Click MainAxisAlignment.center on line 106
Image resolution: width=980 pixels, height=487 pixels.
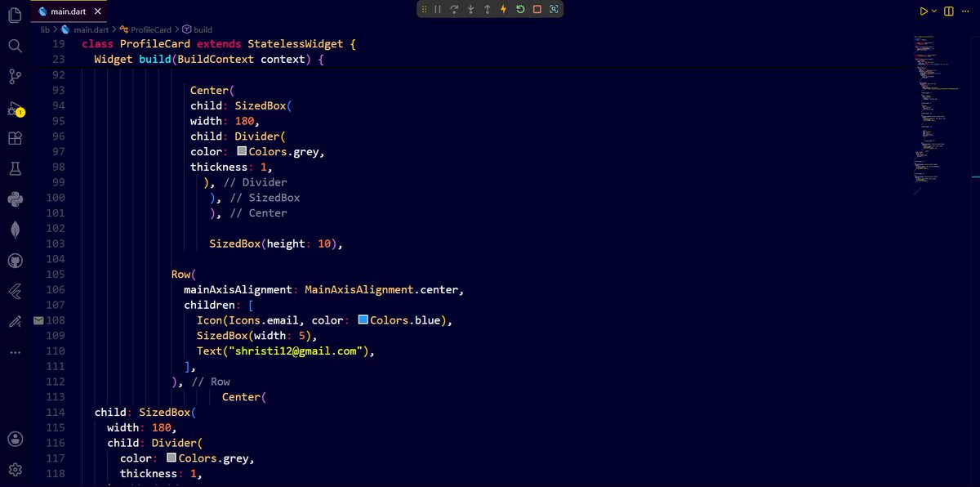(x=384, y=290)
